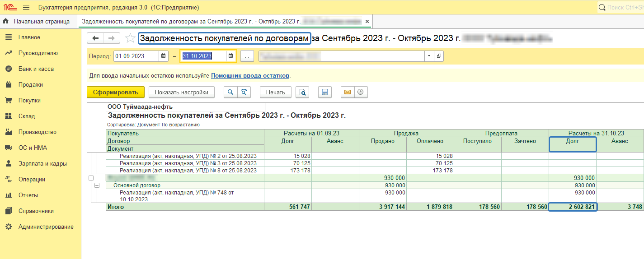Collapse the blurred buyer group above Основной договор
This screenshot has height=259, width=644.
(91, 178)
